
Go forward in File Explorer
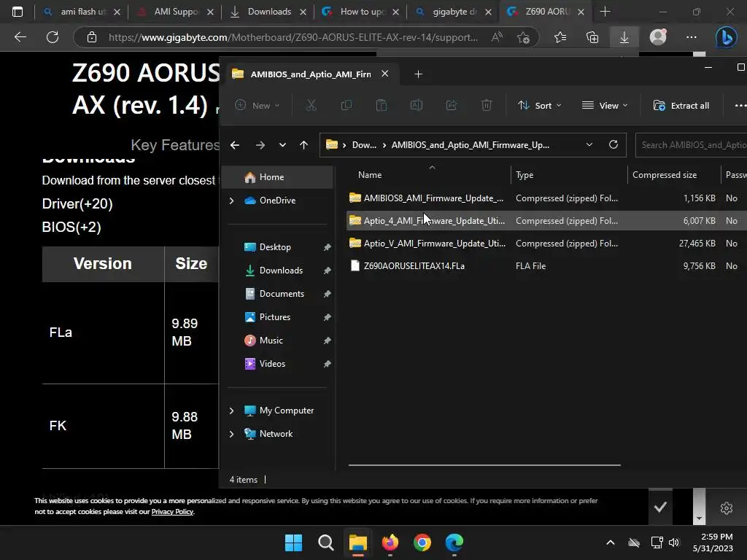coord(260,145)
